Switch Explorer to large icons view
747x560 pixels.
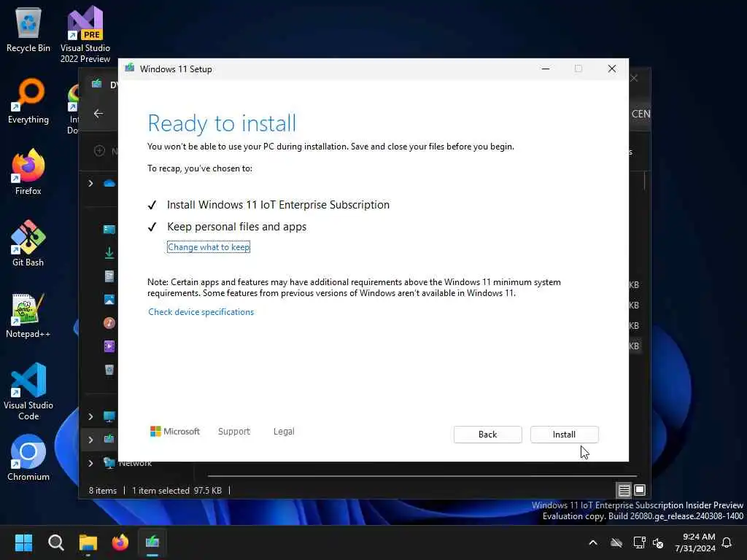(x=640, y=490)
